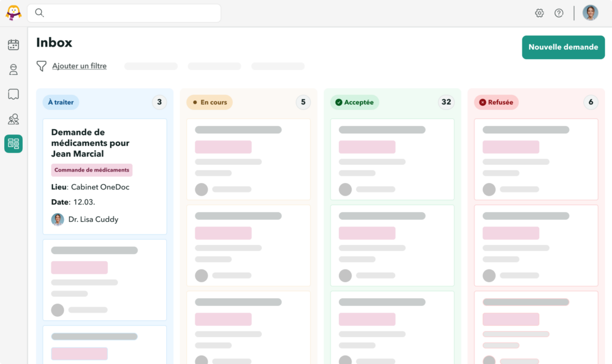Select the Refusée column label
Screen dimensions: 612x364
(x=496, y=102)
